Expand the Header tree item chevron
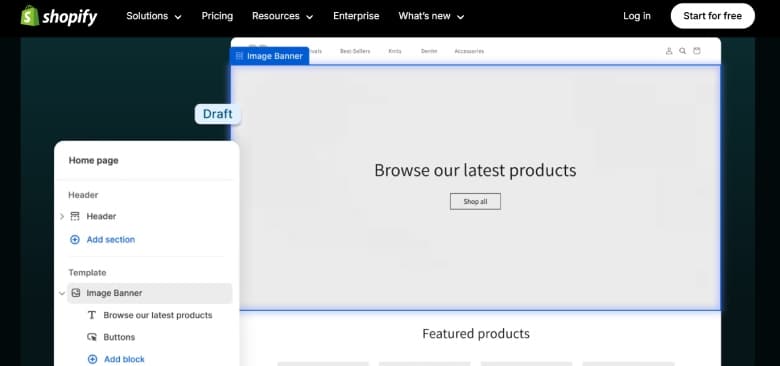Screen dimensions: 780x366 tap(62, 216)
